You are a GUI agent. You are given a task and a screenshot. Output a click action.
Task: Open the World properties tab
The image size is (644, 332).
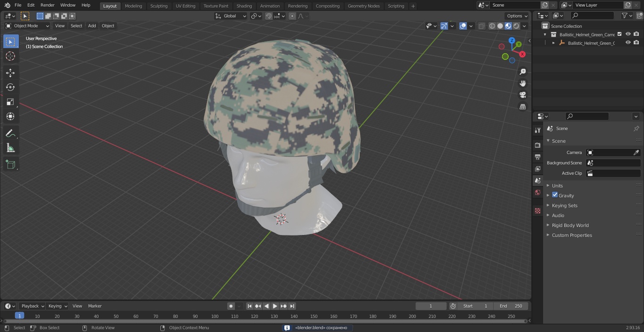click(x=537, y=192)
